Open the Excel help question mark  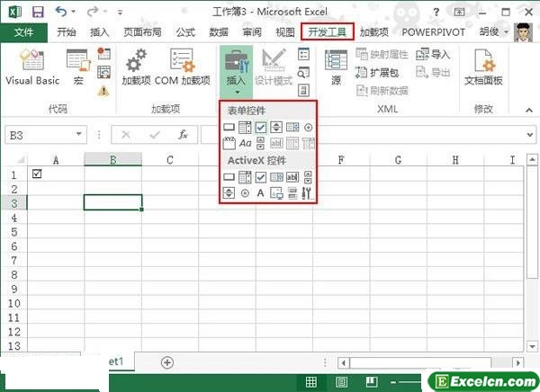tap(436, 13)
